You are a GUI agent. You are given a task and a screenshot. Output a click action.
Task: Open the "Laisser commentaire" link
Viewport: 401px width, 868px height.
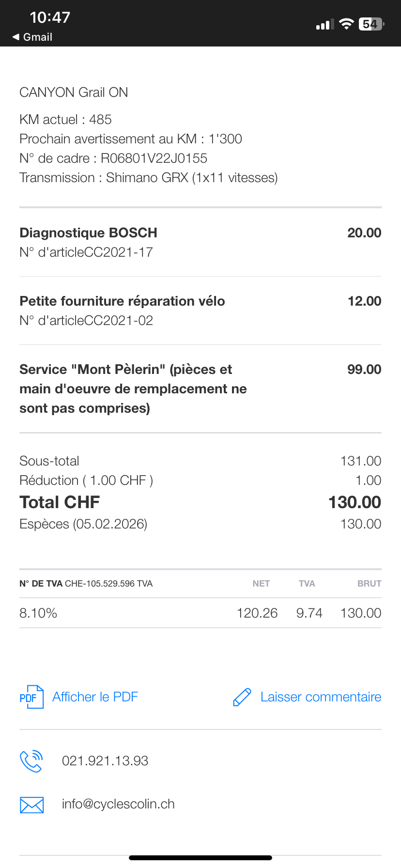pyautogui.click(x=321, y=697)
